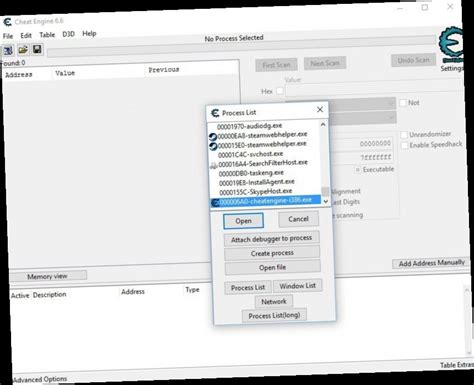
Task: Select 0000155C-SkypeHost.exe process
Action: (256, 192)
